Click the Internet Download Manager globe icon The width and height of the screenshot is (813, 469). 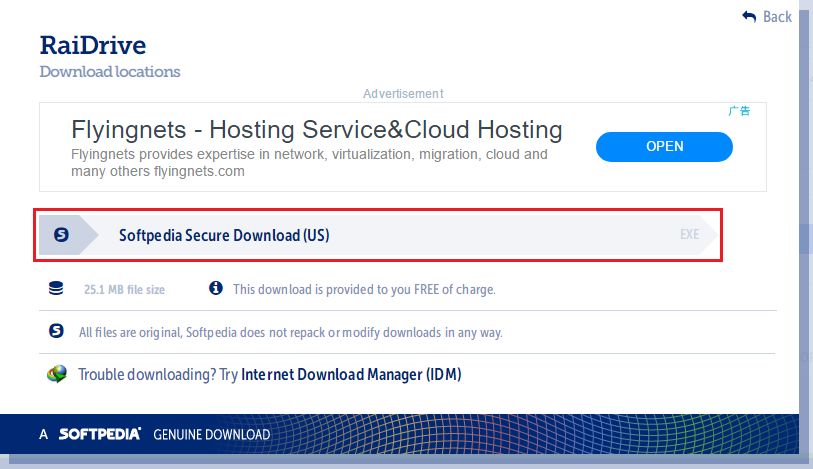57,374
